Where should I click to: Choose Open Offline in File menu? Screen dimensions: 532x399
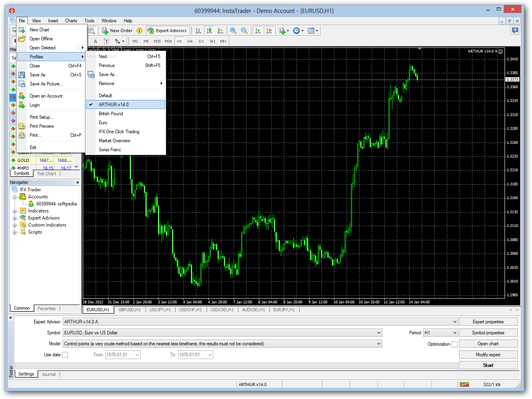tap(52, 39)
